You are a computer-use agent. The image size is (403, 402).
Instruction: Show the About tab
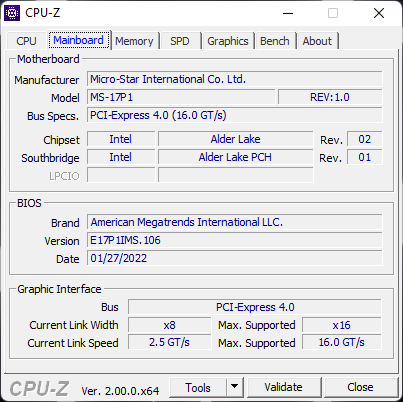317,41
